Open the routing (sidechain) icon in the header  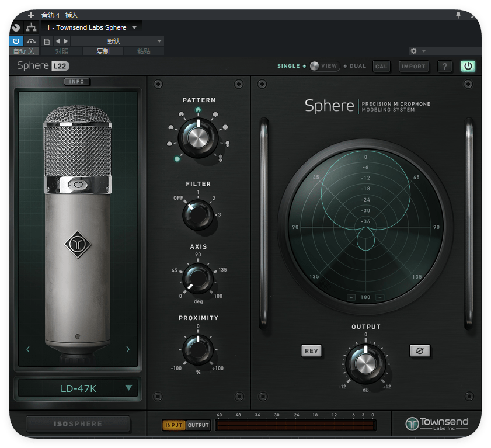31,27
